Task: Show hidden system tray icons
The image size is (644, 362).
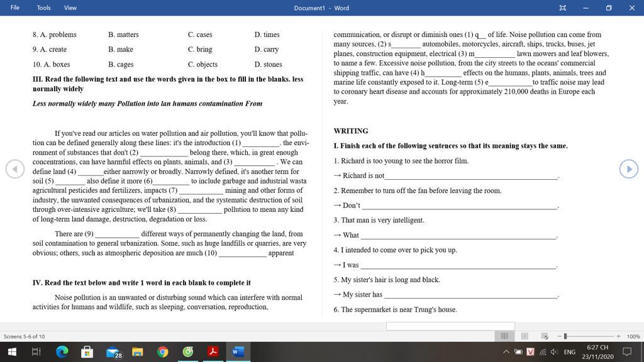Action: tap(506, 352)
